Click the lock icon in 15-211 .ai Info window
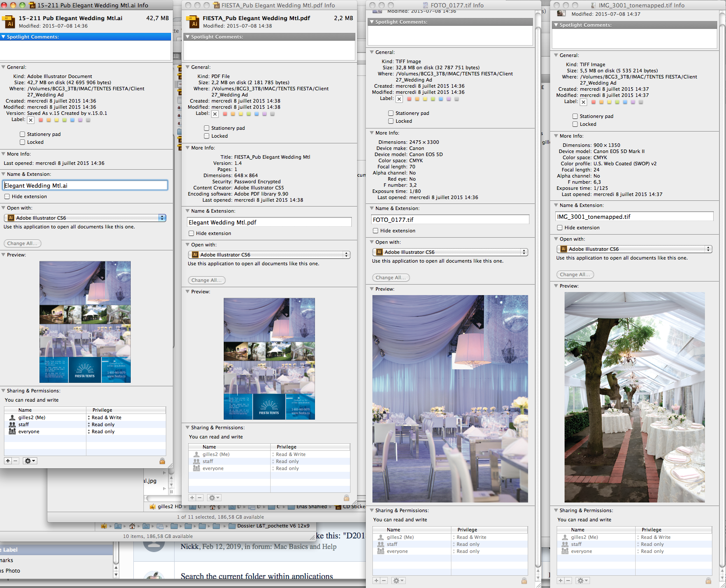 click(x=162, y=461)
